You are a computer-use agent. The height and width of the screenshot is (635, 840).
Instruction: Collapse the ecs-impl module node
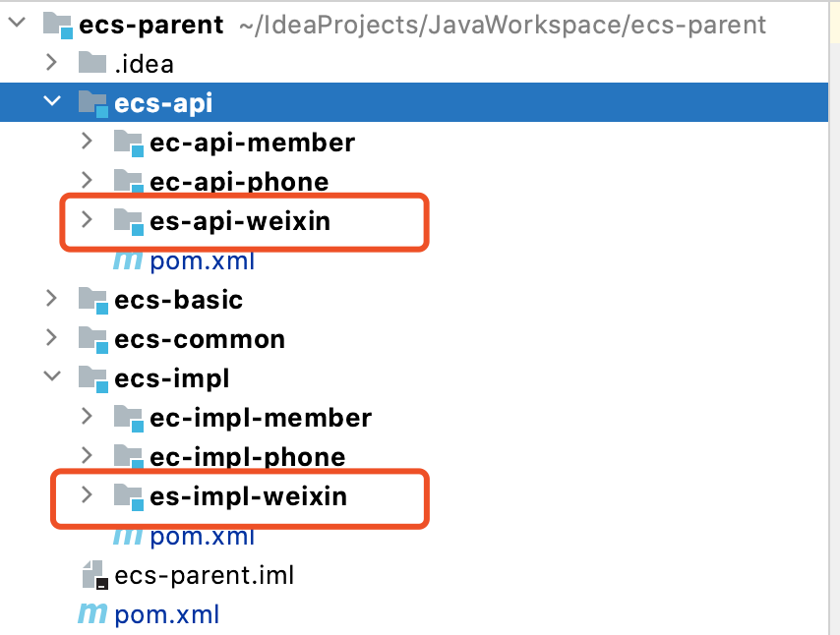52,377
